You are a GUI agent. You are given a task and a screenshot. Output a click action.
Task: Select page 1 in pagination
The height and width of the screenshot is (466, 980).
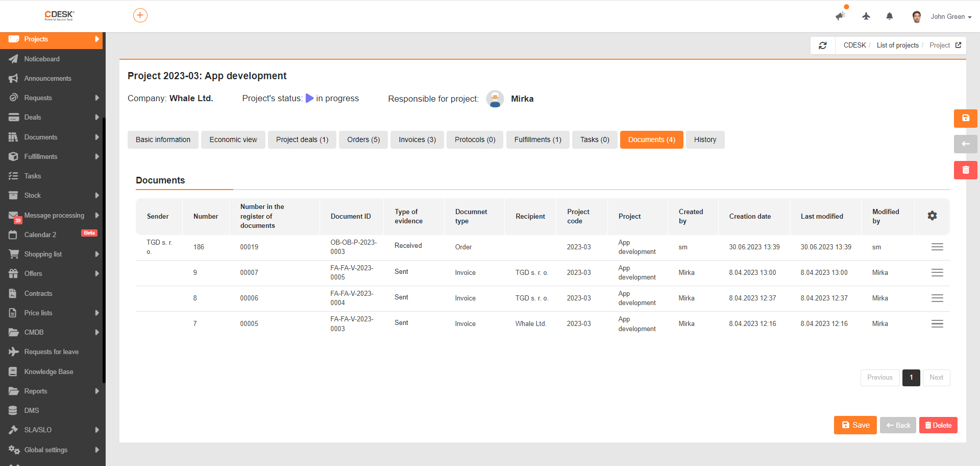point(911,378)
